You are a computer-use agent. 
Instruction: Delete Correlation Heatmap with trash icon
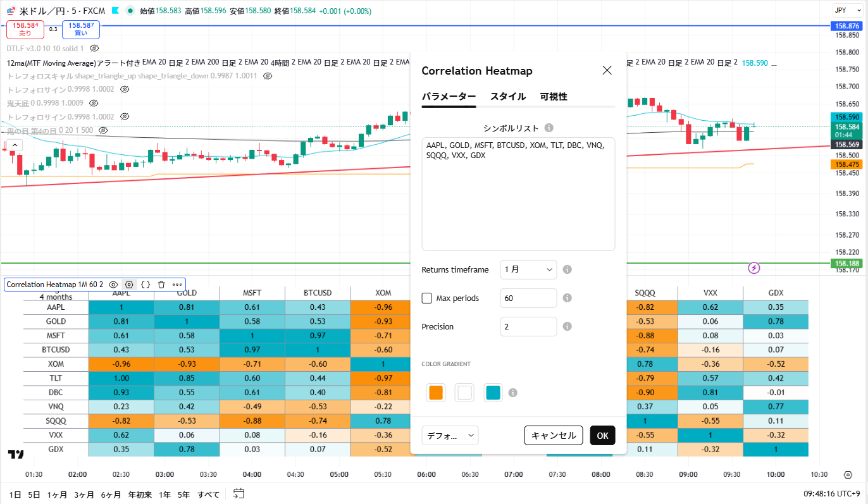[x=161, y=285]
